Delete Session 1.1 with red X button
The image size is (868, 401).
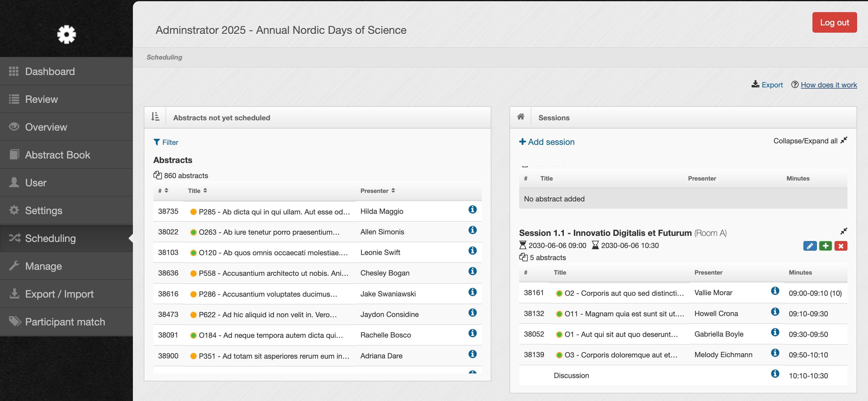point(841,246)
